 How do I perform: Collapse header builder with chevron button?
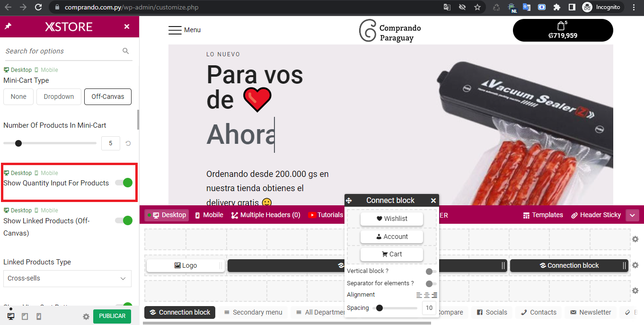(x=633, y=215)
